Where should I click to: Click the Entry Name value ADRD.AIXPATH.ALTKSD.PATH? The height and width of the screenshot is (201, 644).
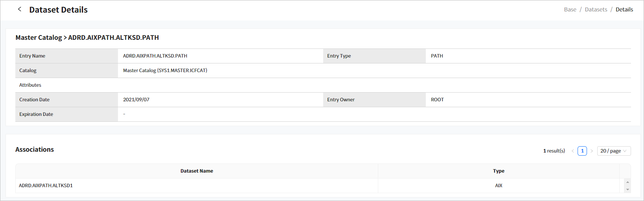155,56
